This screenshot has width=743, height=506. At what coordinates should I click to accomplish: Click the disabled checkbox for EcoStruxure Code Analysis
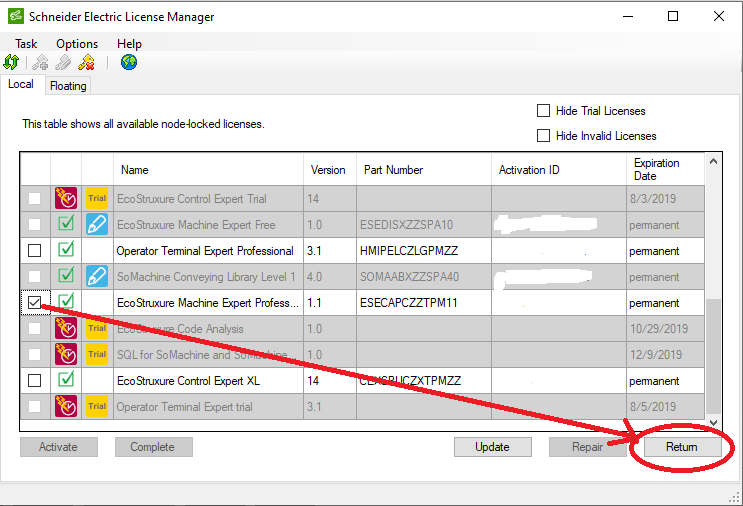click(34, 328)
